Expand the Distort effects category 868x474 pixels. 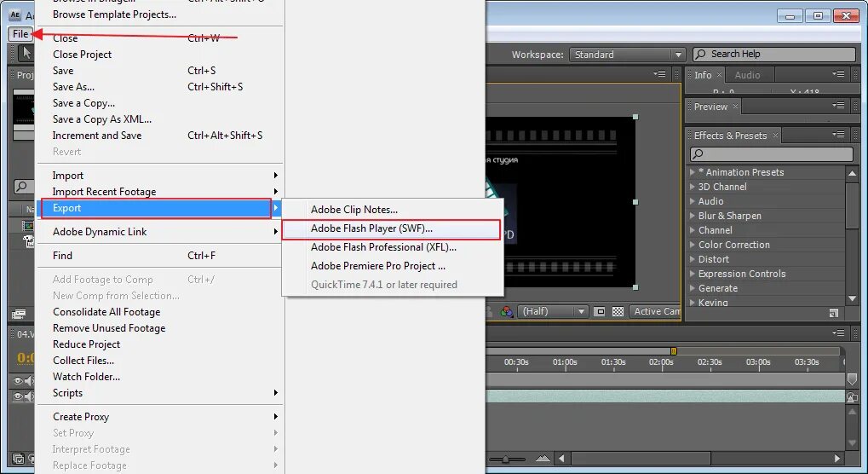(x=692, y=259)
